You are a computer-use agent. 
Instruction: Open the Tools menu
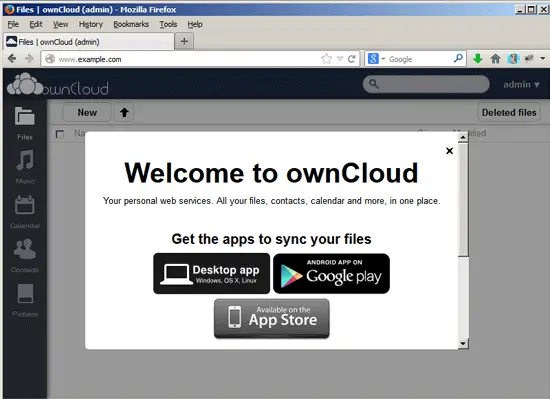click(168, 24)
